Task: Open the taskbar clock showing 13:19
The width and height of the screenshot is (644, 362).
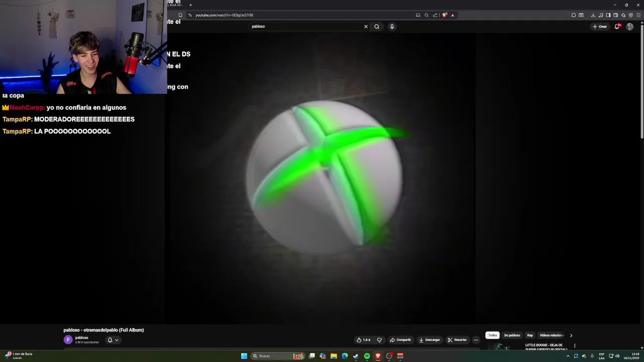Action: [632, 356]
